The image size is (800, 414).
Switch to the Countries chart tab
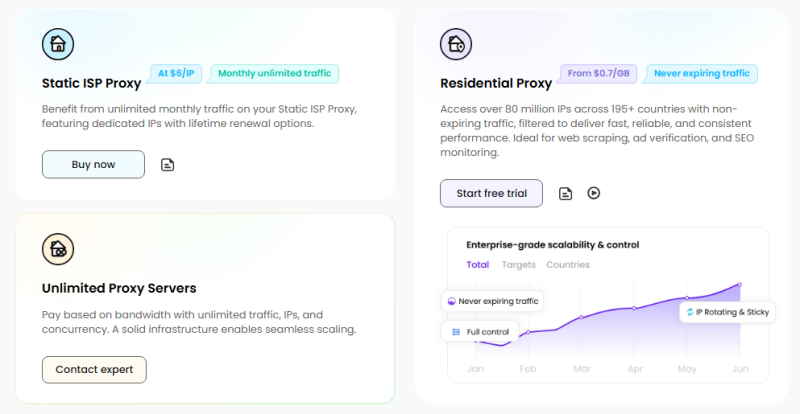(x=567, y=265)
